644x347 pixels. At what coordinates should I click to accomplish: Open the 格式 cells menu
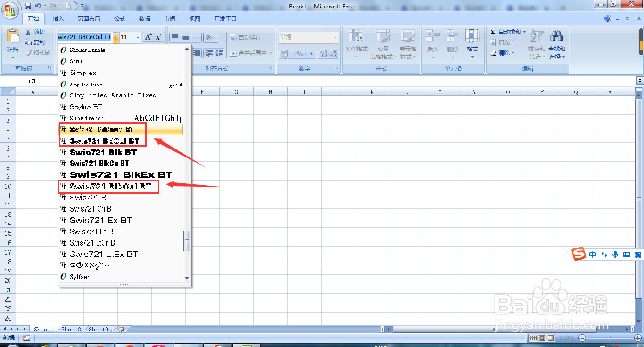click(472, 45)
